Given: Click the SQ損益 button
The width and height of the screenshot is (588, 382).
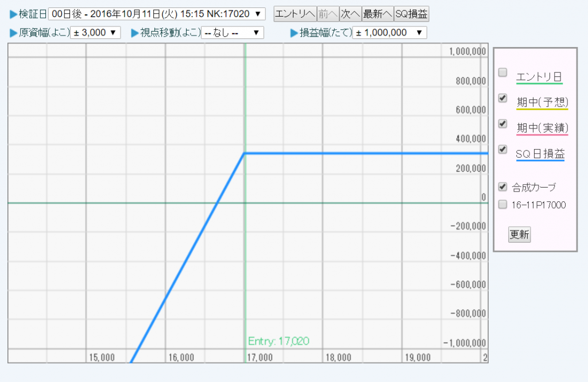Looking at the screenshot, I should click(411, 14).
